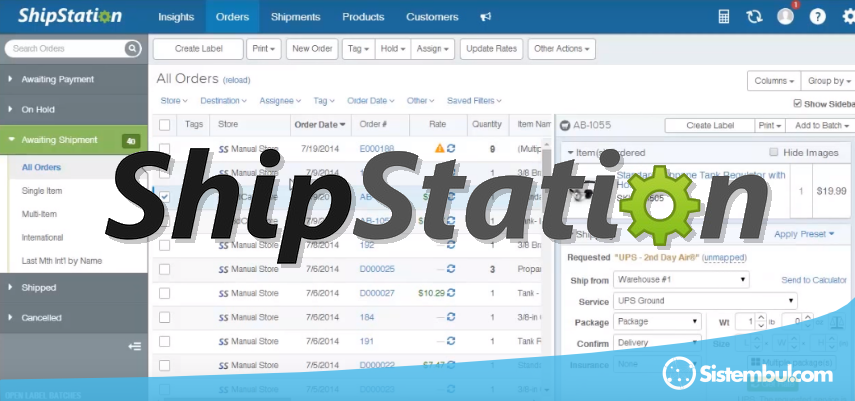The height and width of the screenshot is (401, 855).
Task: Select checkbox for order D000025
Action: (164, 269)
